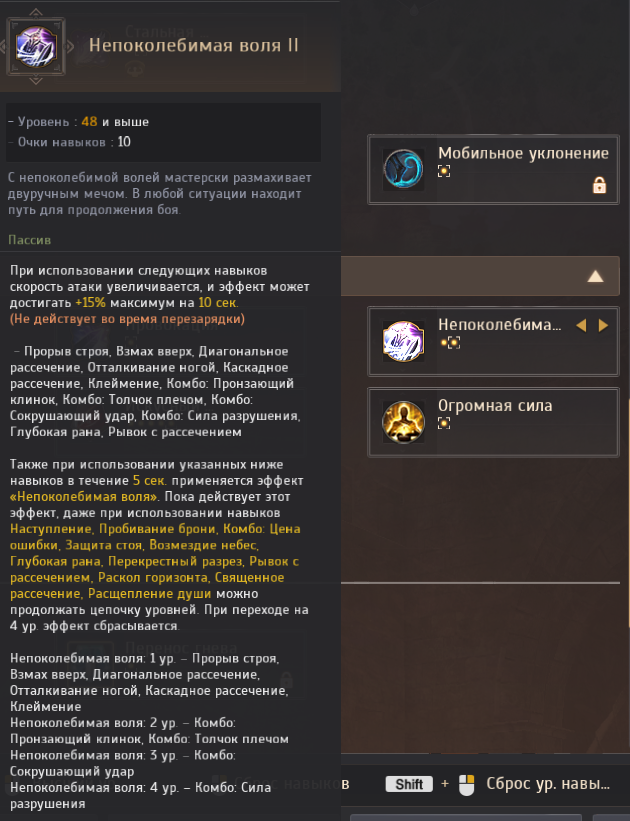The height and width of the screenshot is (821, 630).
Task: Click the right-mouse-button hint icon
Action: tap(466, 785)
